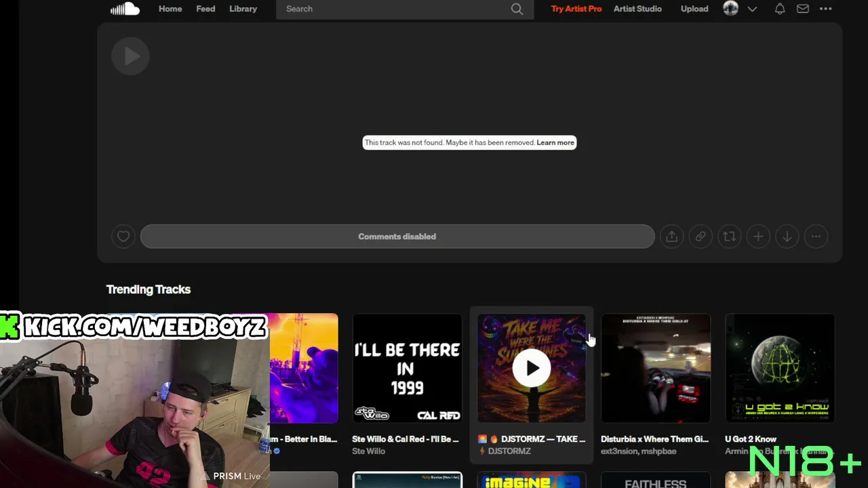Screen dimensions: 868x488
Task: Copy the track link with chain icon
Action: click(x=701, y=237)
